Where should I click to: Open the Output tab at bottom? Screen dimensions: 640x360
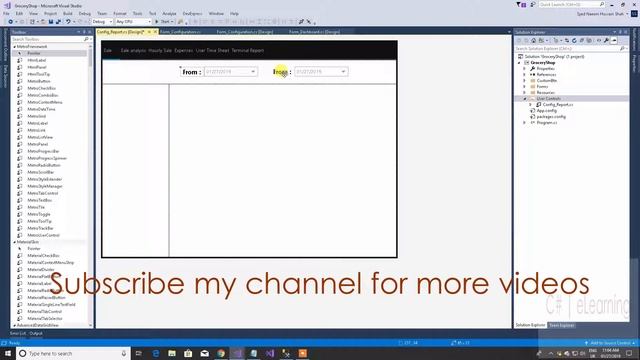[36, 333]
